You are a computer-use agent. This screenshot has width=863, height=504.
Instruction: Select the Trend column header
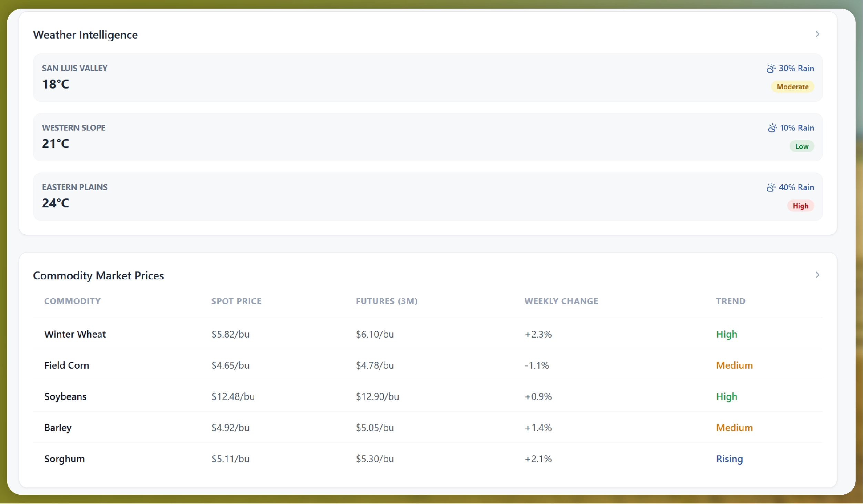coord(730,301)
